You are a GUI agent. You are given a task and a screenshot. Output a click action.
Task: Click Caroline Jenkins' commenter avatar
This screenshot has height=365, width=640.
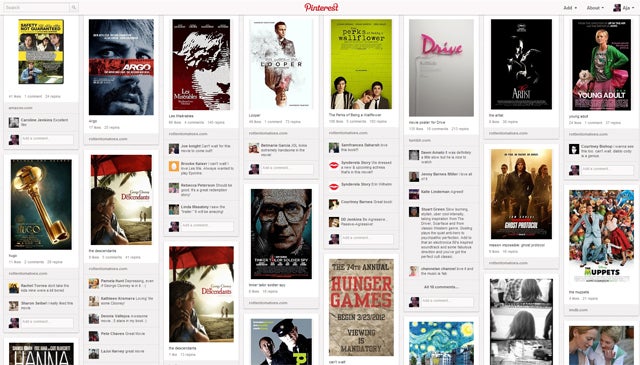(14, 122)
